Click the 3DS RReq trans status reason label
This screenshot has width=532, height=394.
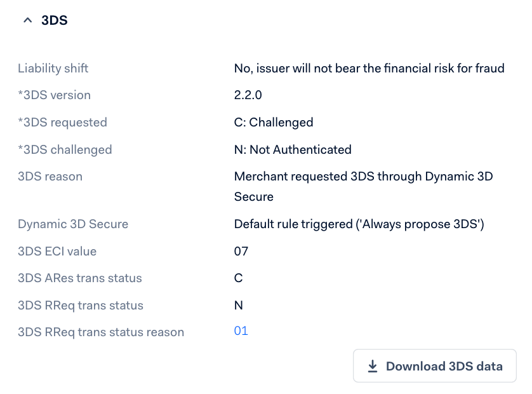click(x=101, y=332)
